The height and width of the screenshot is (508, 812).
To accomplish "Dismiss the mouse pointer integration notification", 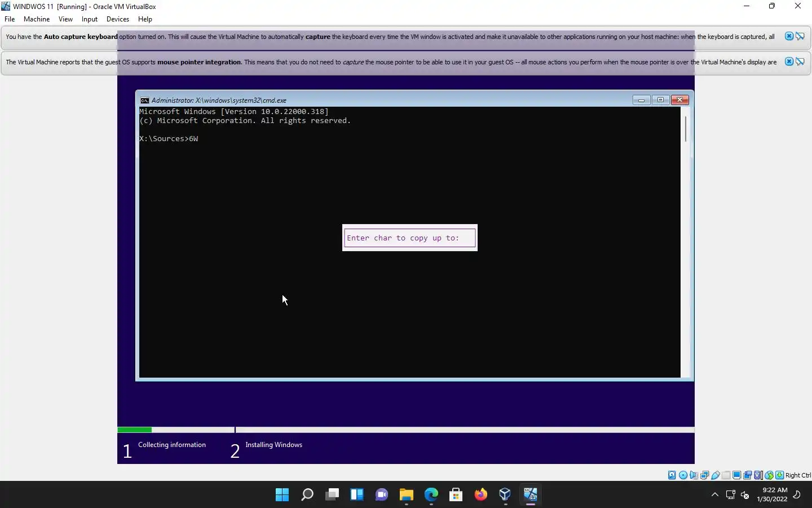I will 789,62.
